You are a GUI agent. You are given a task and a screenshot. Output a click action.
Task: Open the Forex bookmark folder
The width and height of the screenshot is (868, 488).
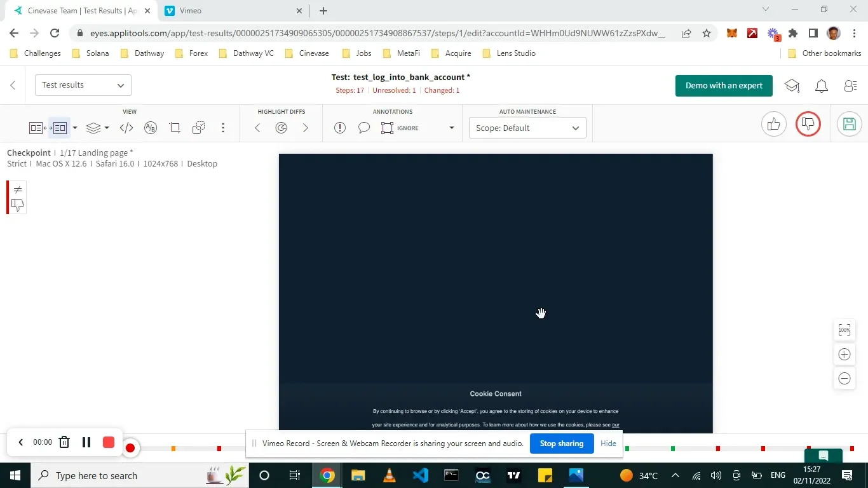point(191,53)
